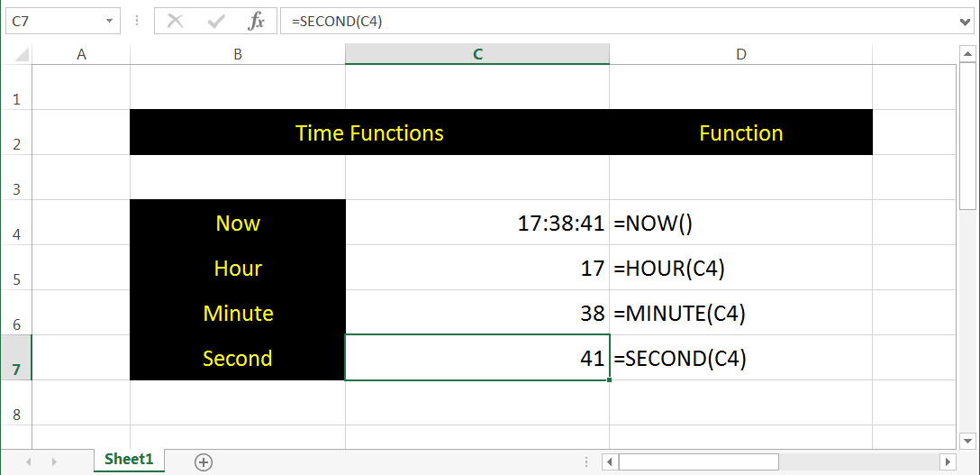Click the Enter checkmark icon in formula bar

[216, 22]
